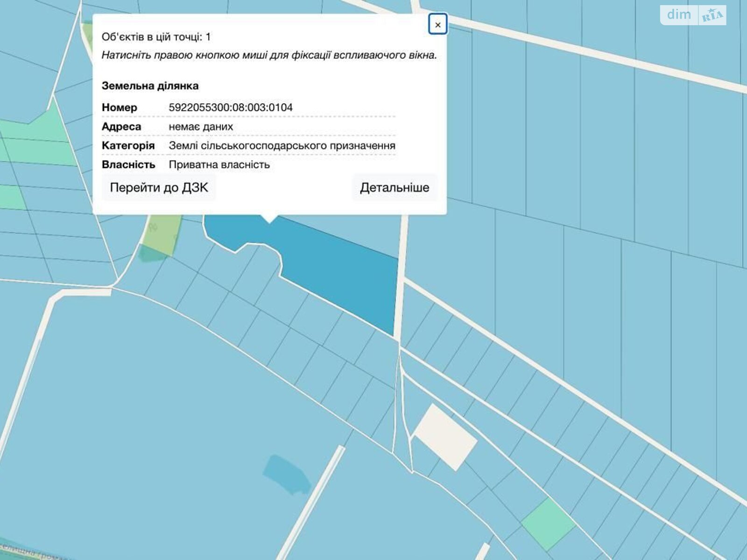
Task: Close the land parcel info popup
Action: point(437,25)
